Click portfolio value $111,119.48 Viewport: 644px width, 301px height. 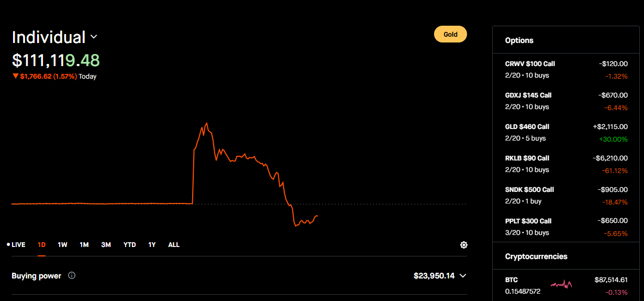(x=56, y=60)
